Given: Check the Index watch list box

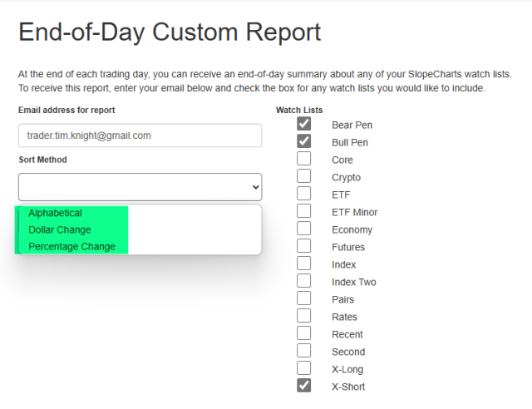Looking at the screenshot, I should click(x=304, y=264).
